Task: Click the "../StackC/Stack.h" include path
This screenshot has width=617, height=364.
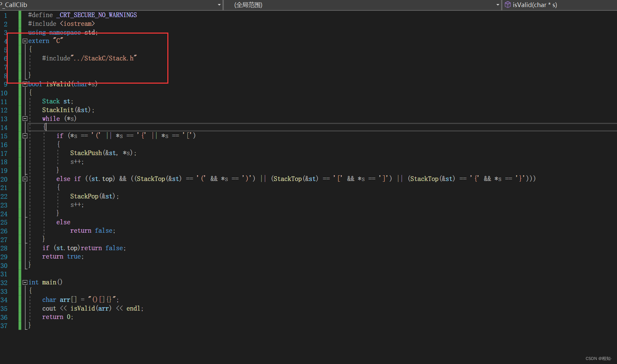Action: tap(104, 58)
